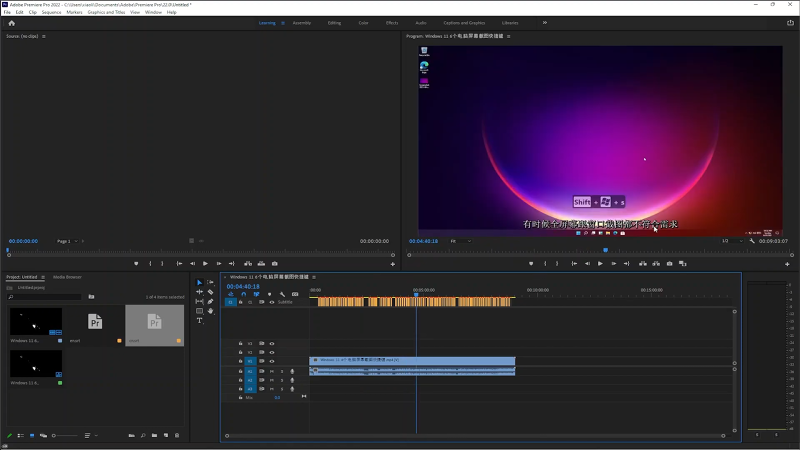Viewport: 800px width, 450px height.
Task: Open timeline sequence panel menu
Action: click(314, 277)
